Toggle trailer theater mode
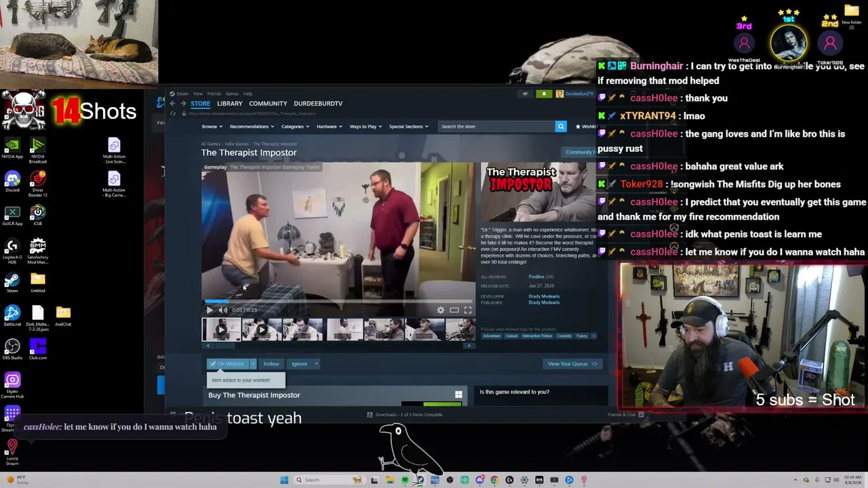This screenshot has height=488, width=868. (x=454, y=310)
